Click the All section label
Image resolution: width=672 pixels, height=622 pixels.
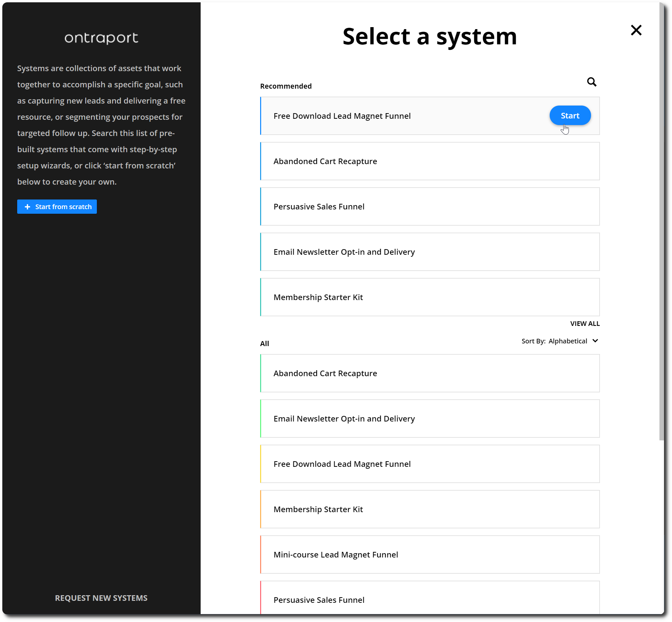[x=264, y=343]
